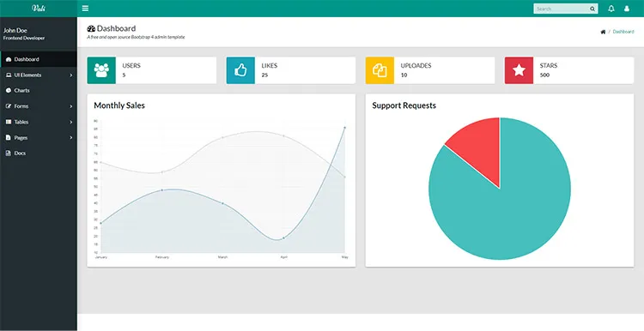Click the May peak point on sales chart
This screenshot has height=331, width=644.
(x=344, y=128)
